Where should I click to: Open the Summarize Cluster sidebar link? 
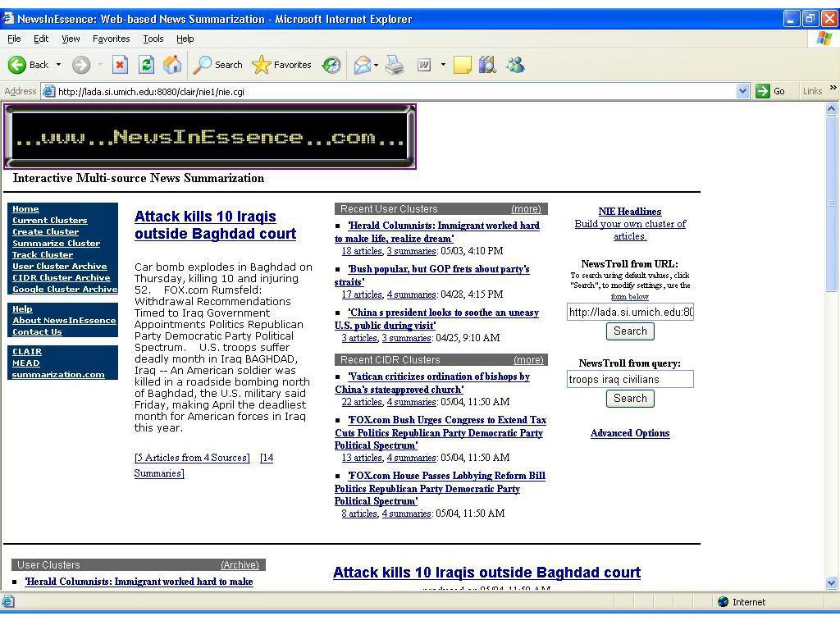[x=57, y=243]
